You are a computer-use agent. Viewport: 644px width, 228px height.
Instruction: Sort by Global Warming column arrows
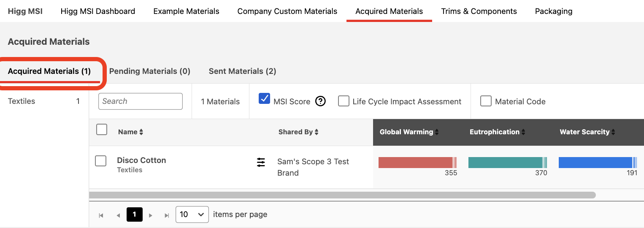pyautogui.click(x=437, y=132)
